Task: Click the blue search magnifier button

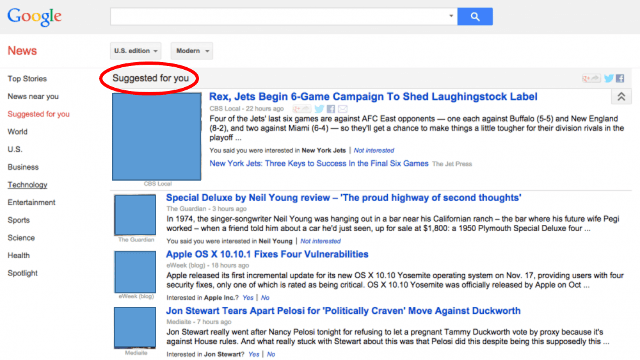Action: pos(475,16)
